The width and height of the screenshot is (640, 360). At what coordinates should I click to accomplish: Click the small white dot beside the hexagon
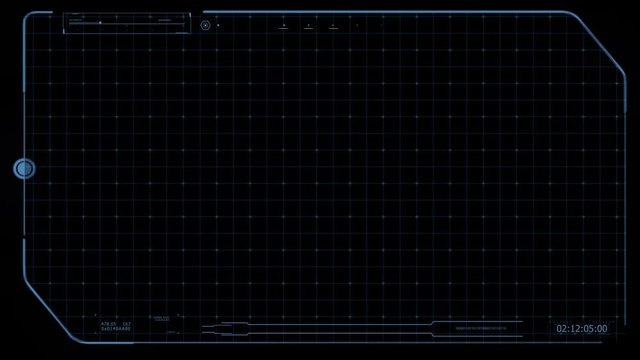pos(218,25)
